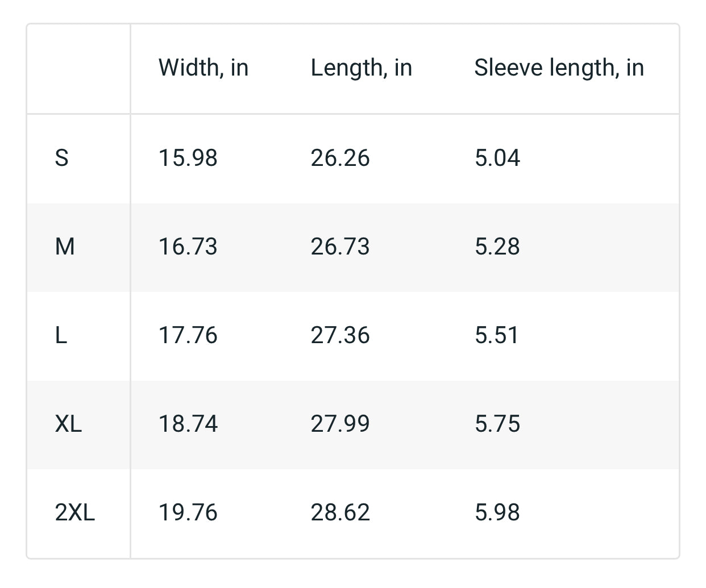
Task: Click sleeve length value 5.04
Action: pos(497,157)
